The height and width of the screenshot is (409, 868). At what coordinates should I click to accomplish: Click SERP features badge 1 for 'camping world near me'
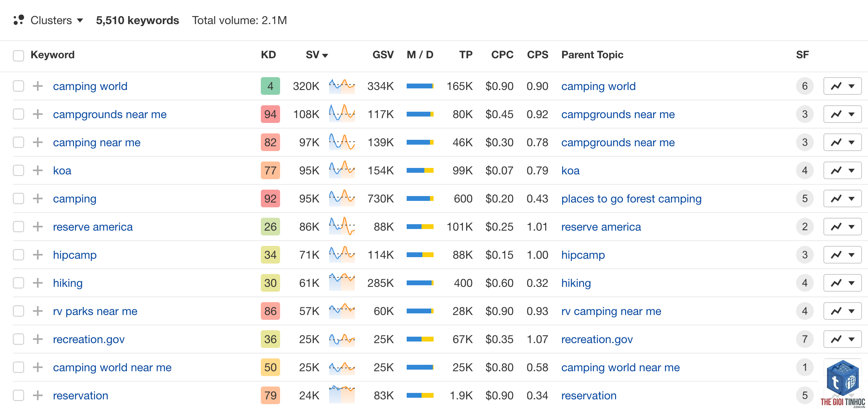(x=805, y=367)
